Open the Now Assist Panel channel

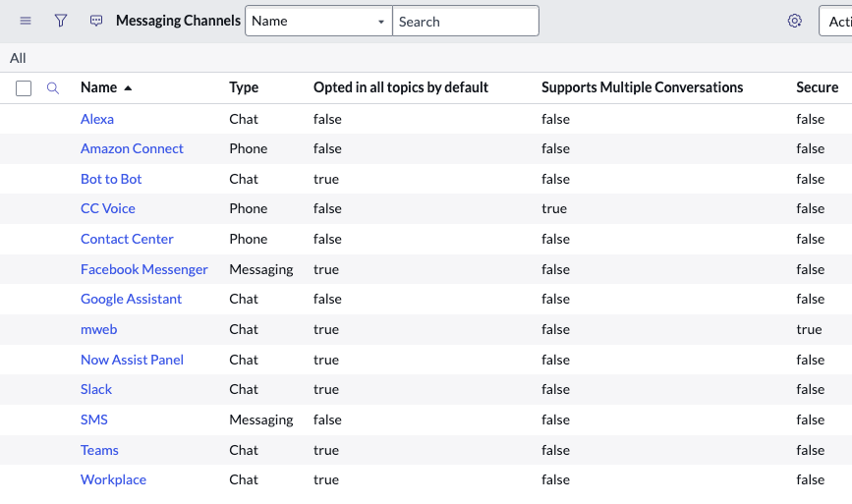point(132,360)
